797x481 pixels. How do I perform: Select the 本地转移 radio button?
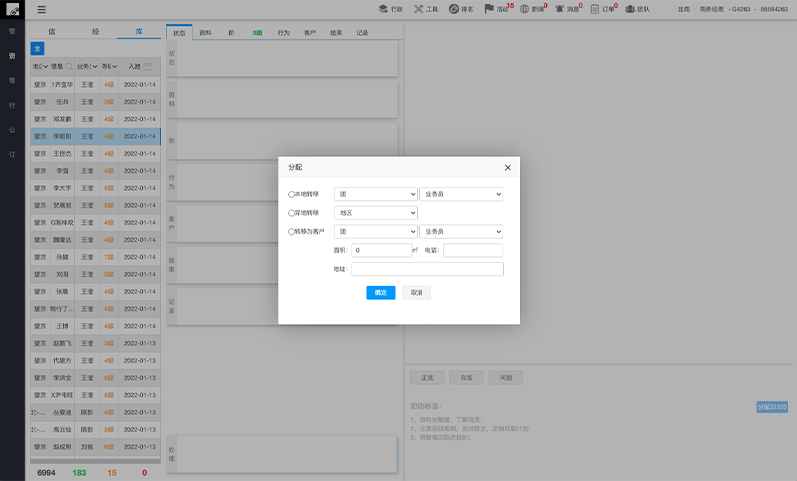(x=291, y=195)
